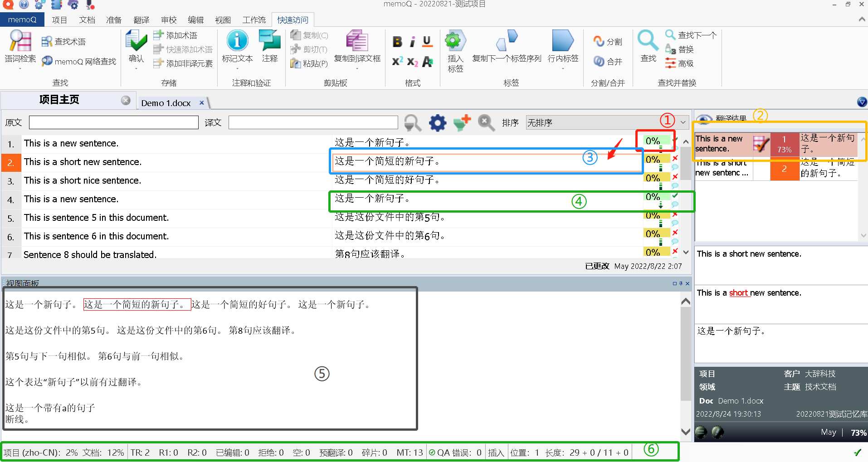Open the round blue help dropdown icon
Viewport: 868px width, 462px height.
click(x=862, y=102)
